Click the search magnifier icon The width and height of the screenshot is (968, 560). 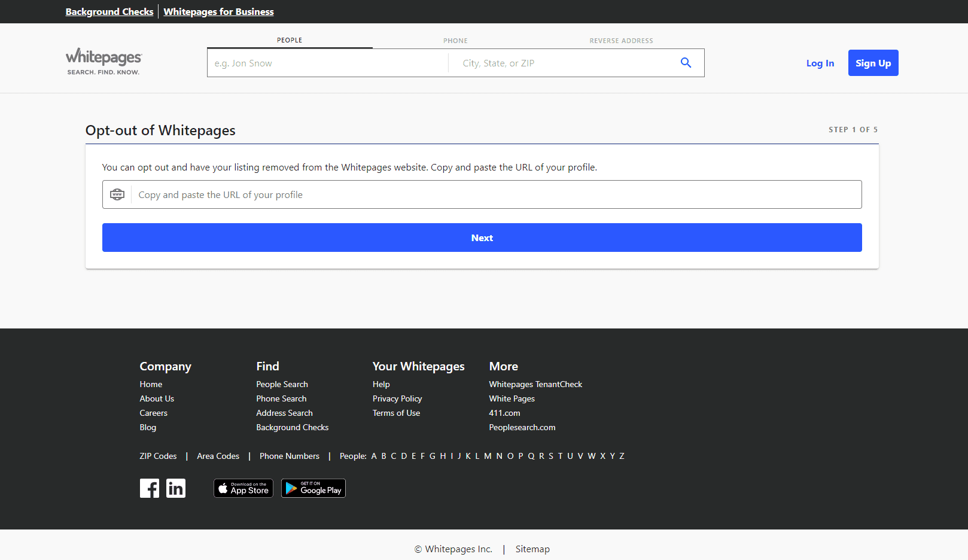(x=686, y=63)
